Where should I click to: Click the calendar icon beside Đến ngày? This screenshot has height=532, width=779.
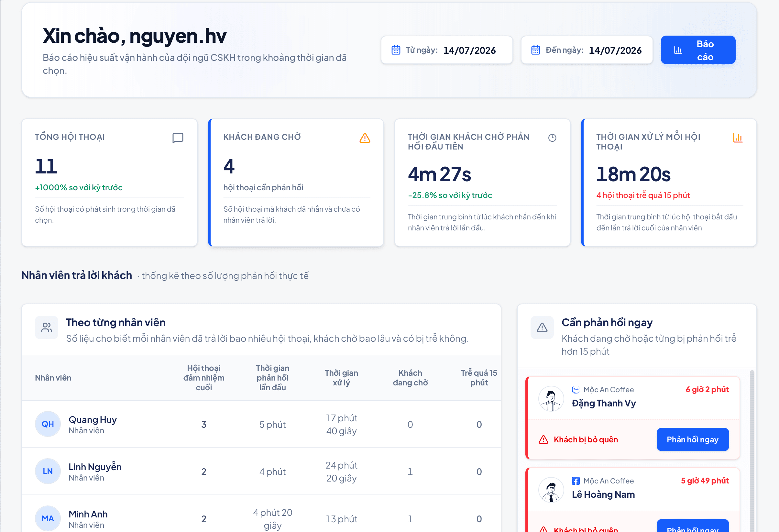pyautogui.click(x=536, y=50)
